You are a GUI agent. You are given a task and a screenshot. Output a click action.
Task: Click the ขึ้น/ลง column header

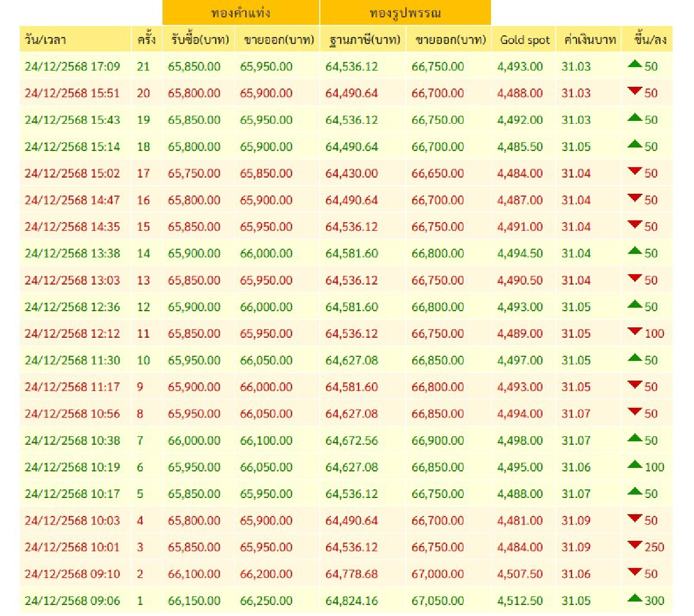coord(649,40)
